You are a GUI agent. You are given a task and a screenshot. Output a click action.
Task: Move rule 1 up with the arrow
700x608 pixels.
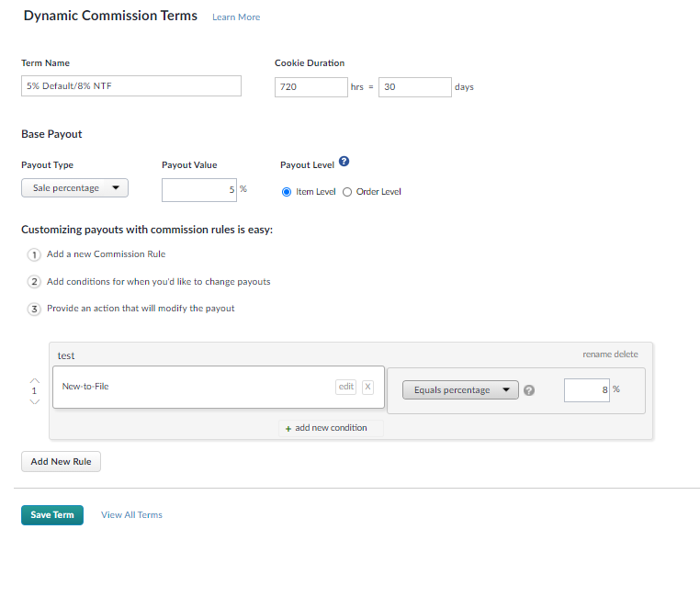coord(34,381)
